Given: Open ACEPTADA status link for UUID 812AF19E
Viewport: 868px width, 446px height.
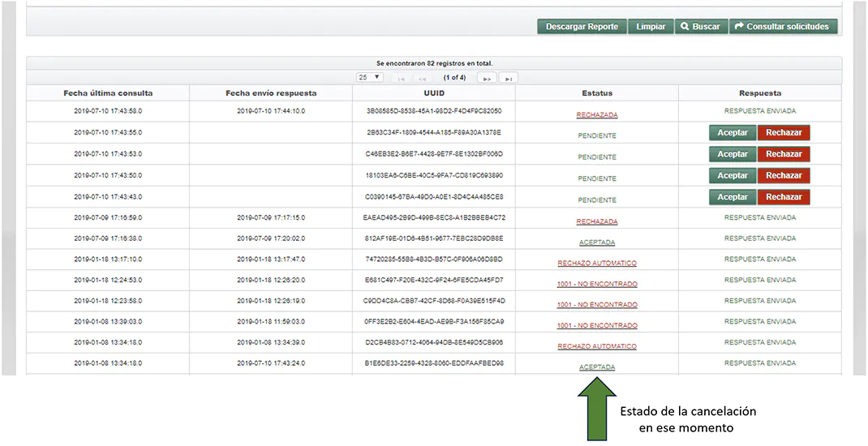Looking at the screenshot, I should pos(597,242).
